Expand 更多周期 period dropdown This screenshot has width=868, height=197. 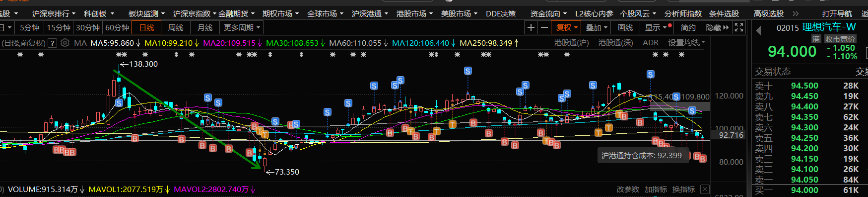(x=242, y=27)
